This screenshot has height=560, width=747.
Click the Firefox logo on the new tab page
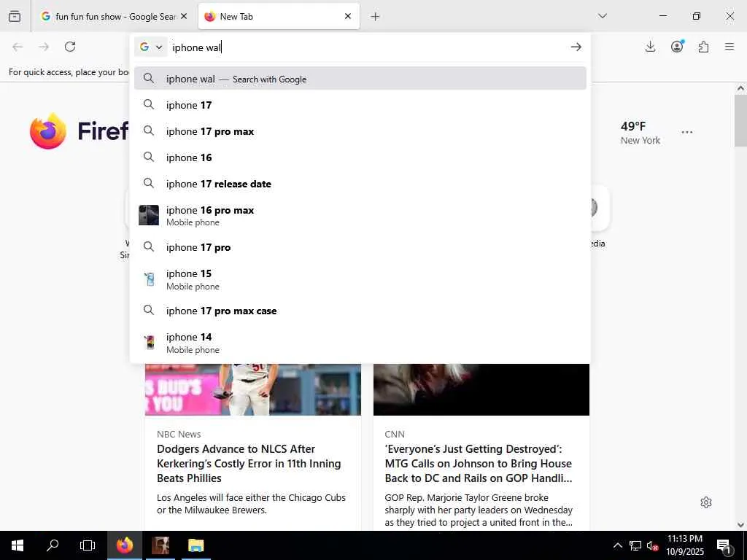tap(47, 131)
